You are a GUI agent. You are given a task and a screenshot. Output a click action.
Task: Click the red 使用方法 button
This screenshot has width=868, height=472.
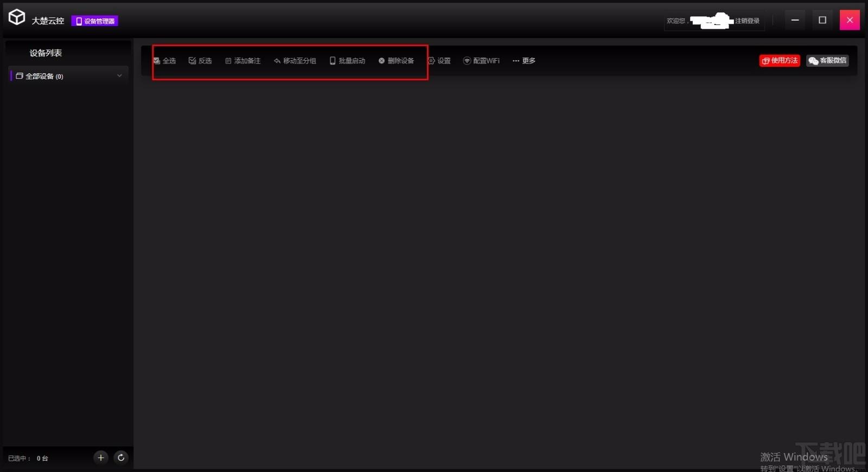point(780,61)
